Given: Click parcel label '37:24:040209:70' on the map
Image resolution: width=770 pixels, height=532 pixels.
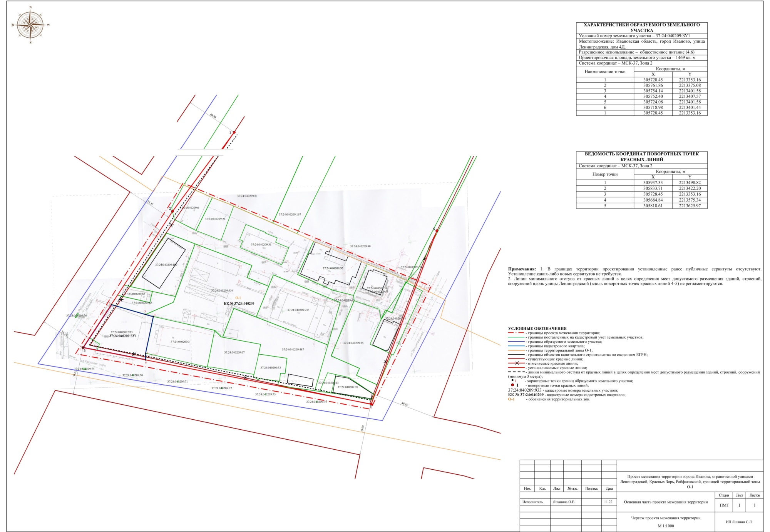Looking at the screenshot, I should pyautogui.click(x=132, y=375).
